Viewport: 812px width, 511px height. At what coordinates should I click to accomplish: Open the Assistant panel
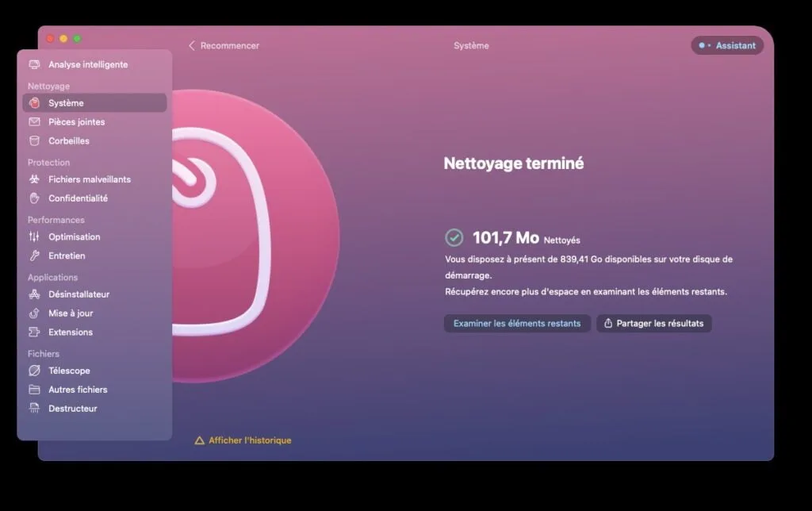[x=726, y=45]
